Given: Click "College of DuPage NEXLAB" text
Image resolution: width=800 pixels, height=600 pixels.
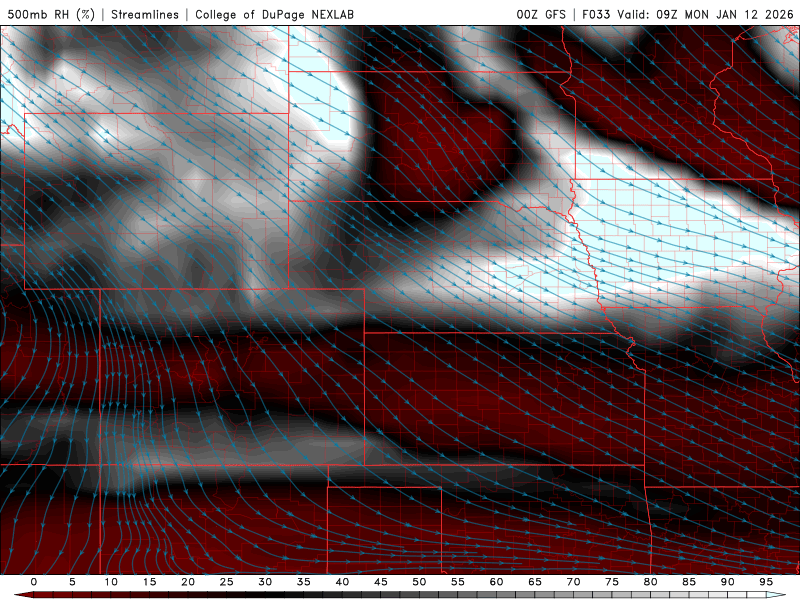Looking at the screenshot, I should click(x=274, y=14).
